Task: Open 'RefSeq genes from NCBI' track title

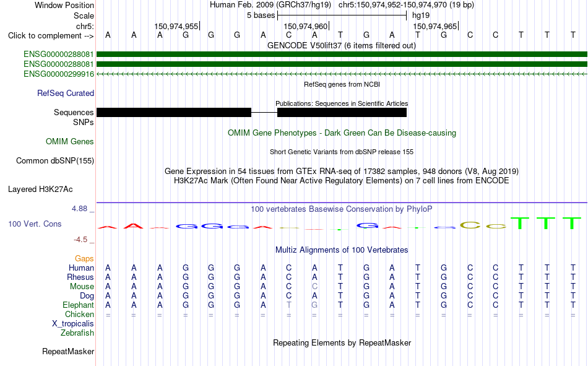Action: tap(342, 84)
